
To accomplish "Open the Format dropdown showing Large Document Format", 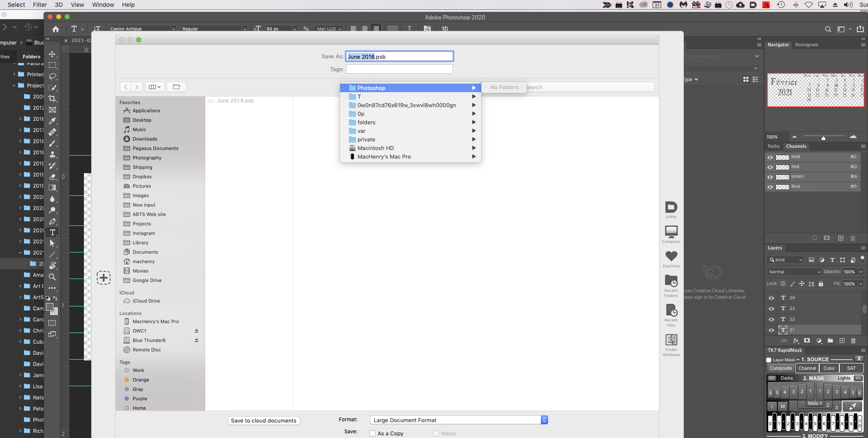I will coord(458,420).
